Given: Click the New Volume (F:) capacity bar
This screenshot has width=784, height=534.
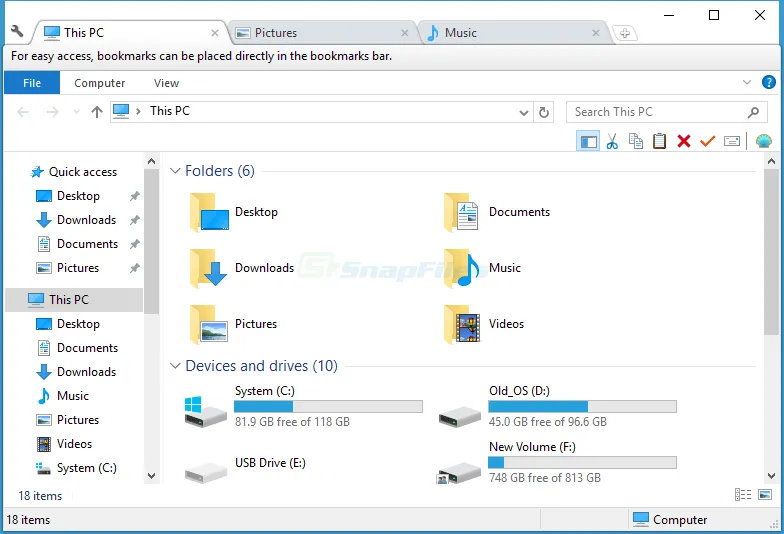Looking at the screenshot, I should [582, 462].
